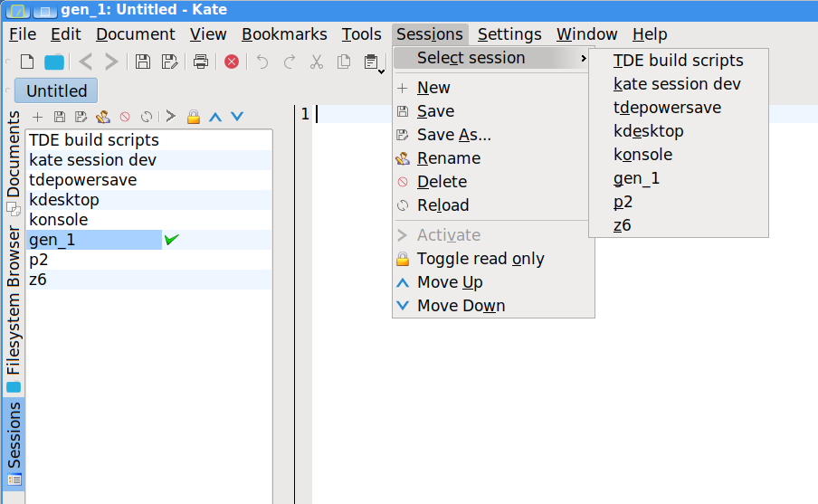818x504 pixels.
Task: Expand the Paste toolbar dropdown arrow
Action: pyautogui.click(x=382, y=71)
